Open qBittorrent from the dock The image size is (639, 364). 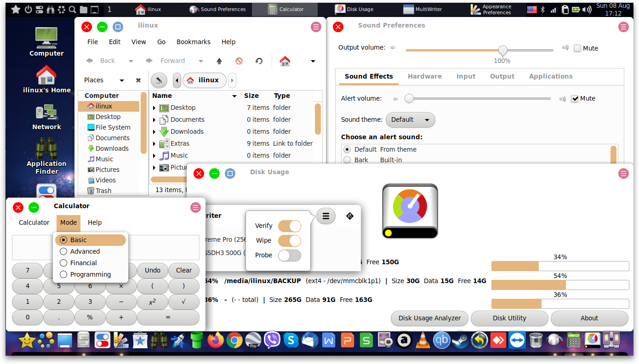click(442, 341)
